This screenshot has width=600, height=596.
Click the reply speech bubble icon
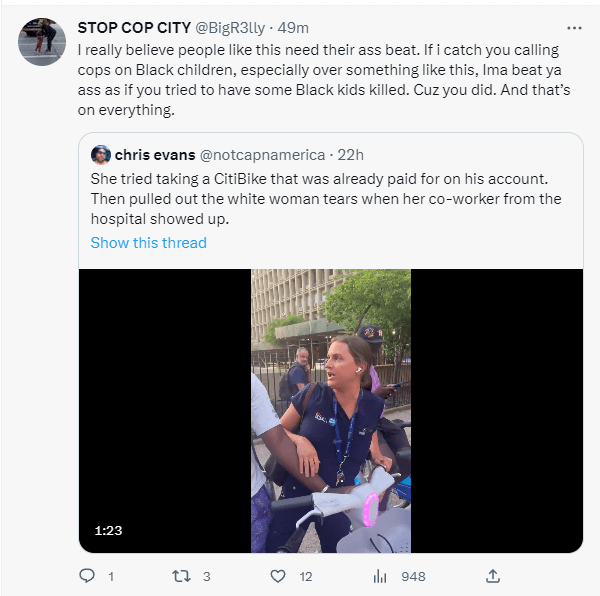pos(87,576)
